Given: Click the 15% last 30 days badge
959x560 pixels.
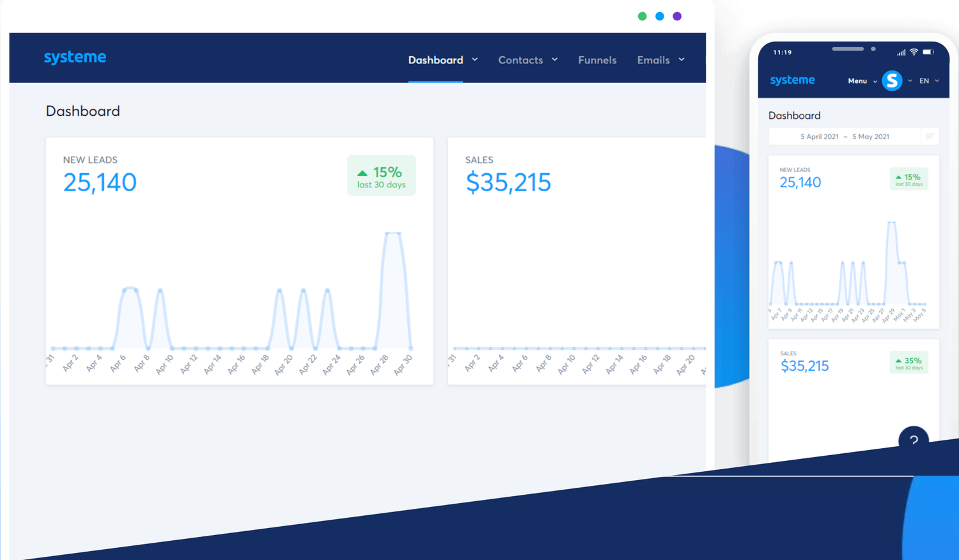Looking at the screenshot, I should click(x=382, y=175).
